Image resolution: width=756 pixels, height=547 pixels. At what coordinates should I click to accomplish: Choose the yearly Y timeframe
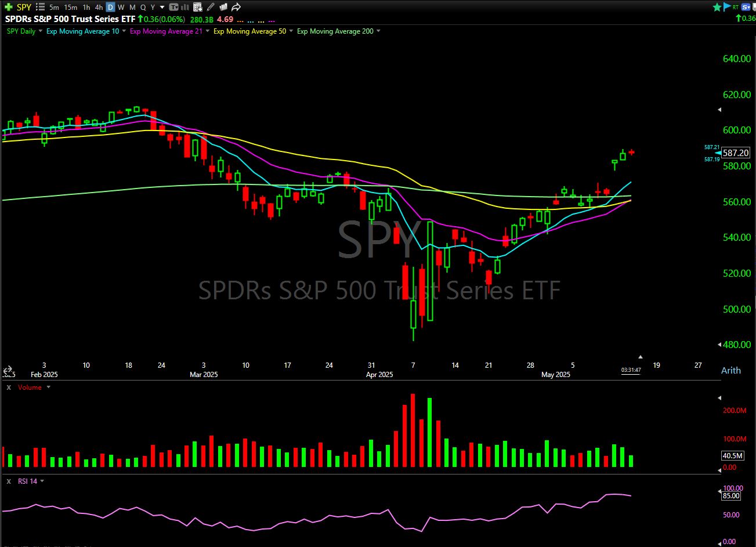click(153, 7)
